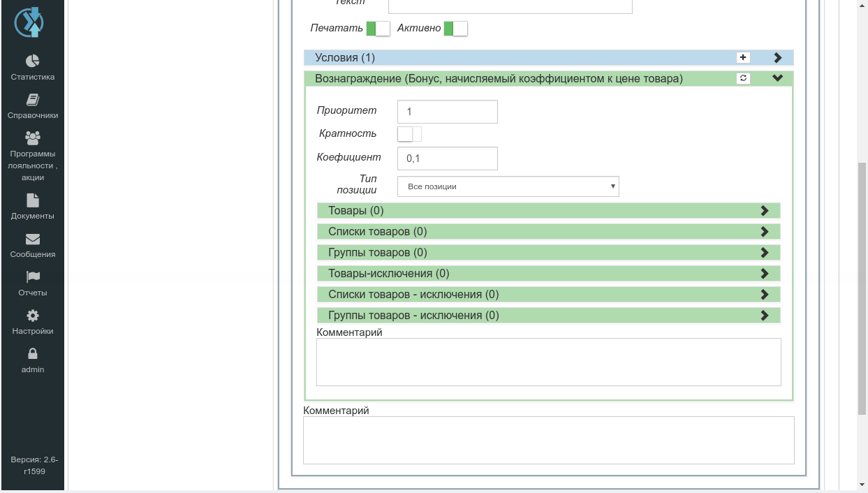Toggle the Печатать switch
The width and height of the screenshot is (868, 493).
click(x=378, y=29)
